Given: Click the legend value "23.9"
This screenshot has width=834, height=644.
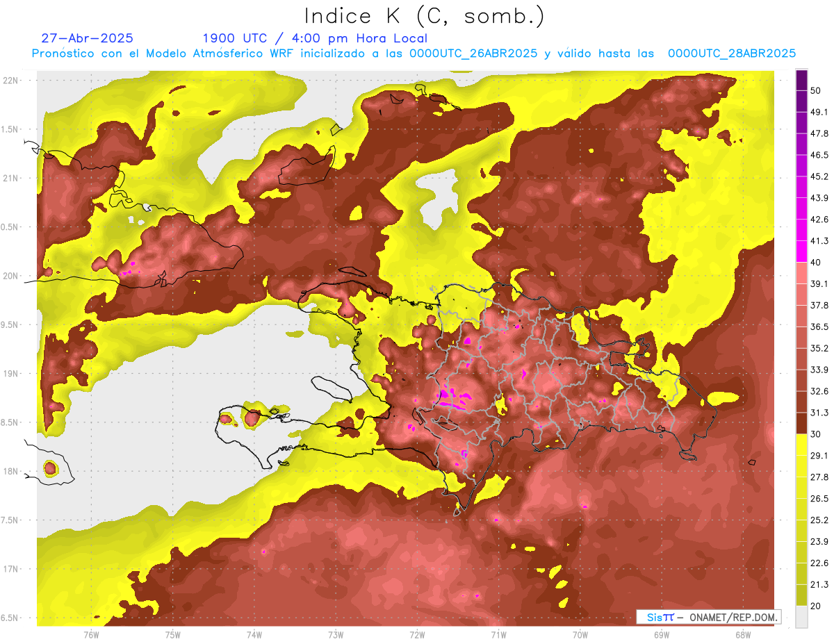Looking at the screenshot, I should 819,541.
